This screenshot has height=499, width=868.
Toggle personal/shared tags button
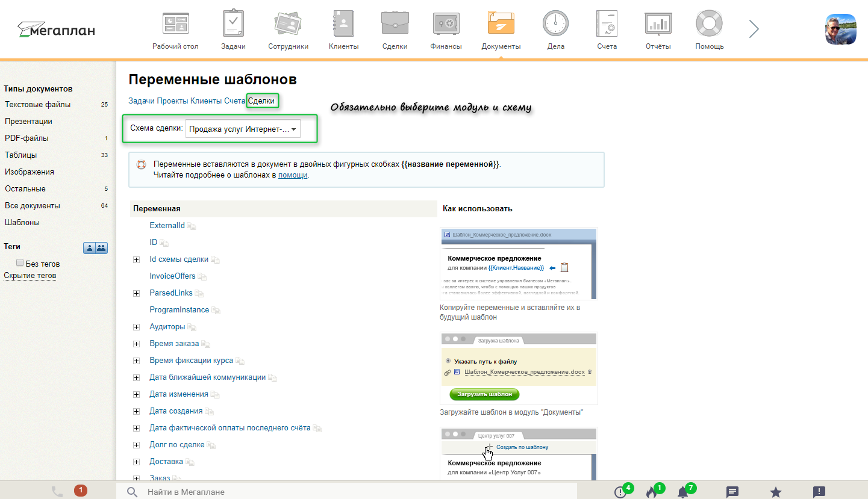coord(95,247)
